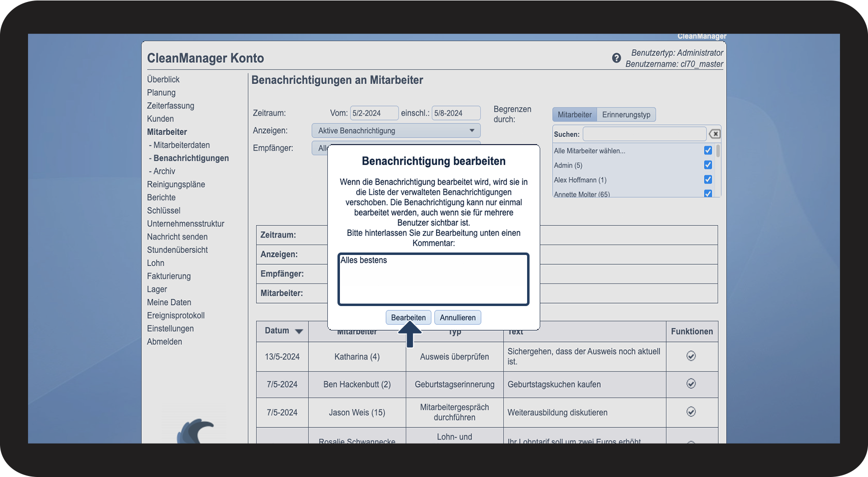Go to Mitarbeiterdaten in sidebar
The image size is (868, 477).
coord(181,145)
